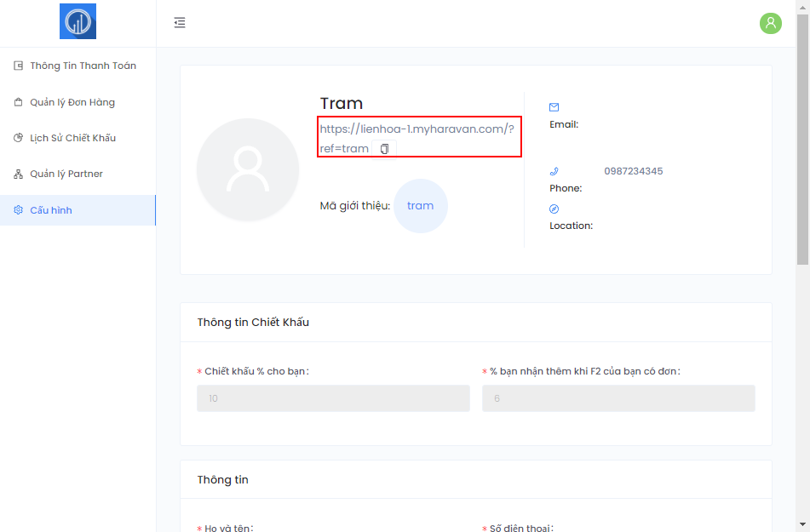Click the blue app logo
The image size is (810, 532).
(x=78, y=21)
